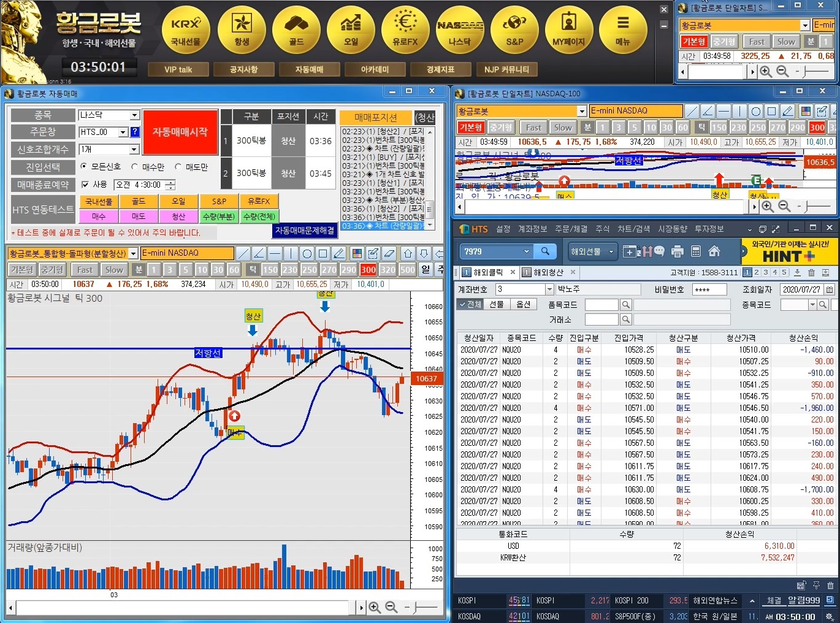The height and width of the screenshot is (623, 840).
Task: Click the blue help question mark beside HTS_00
Action: pyautogui.click(x=135, y=132)
